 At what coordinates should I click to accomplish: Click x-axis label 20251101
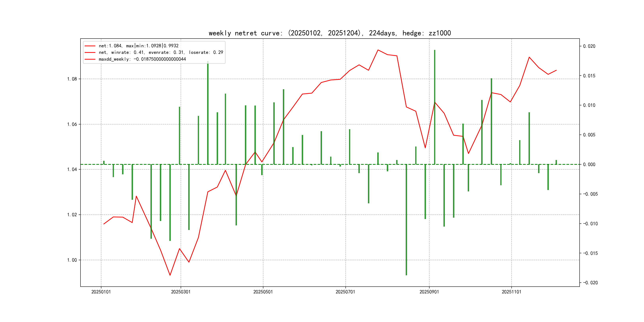pyautogui.click(x=511, y=292)
